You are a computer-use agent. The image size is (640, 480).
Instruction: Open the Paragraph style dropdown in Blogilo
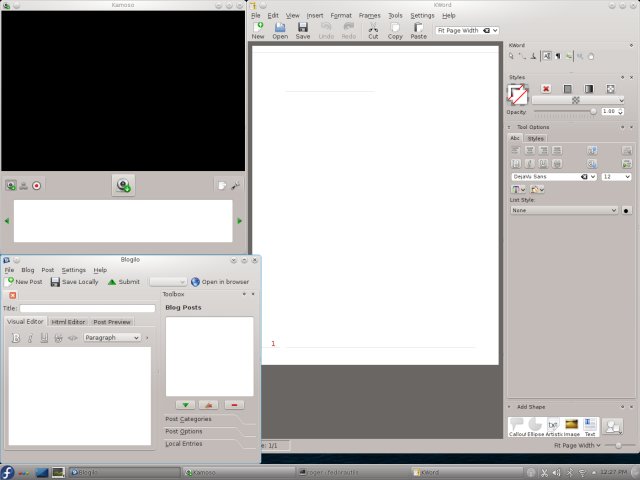click(112, 338)
